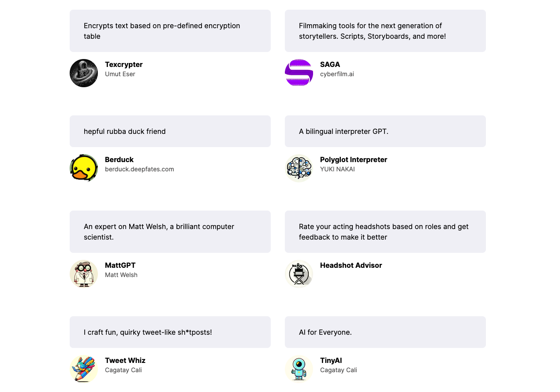Viewport: 560px width, 392px height.
Task: Click the cyberfilm.ai author text
Action: click(x=337, y=74)
